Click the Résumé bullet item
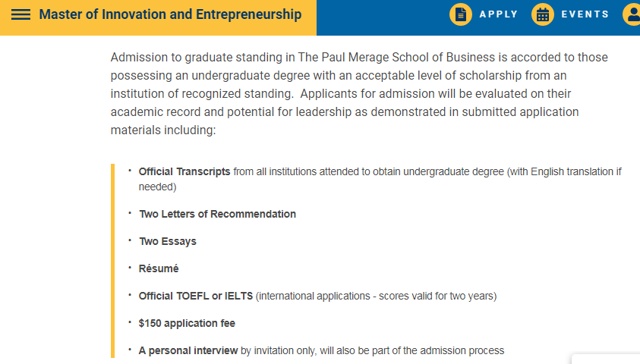This screenshot has width=640, height=364. (x=159, y=268)
